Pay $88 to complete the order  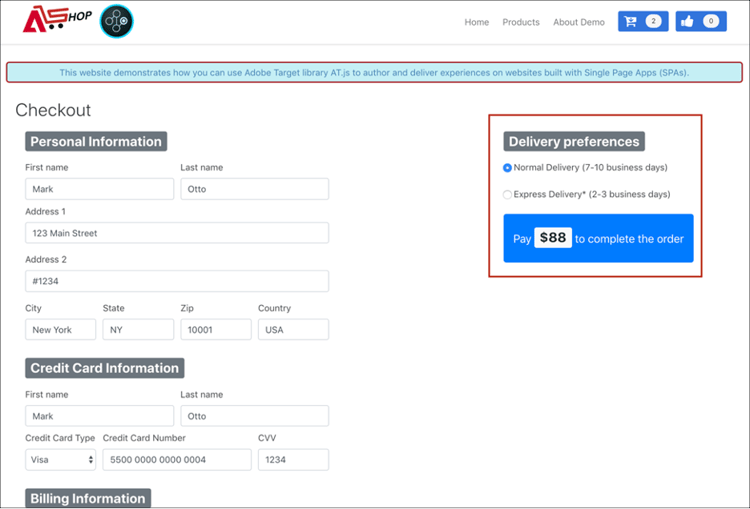598,238
